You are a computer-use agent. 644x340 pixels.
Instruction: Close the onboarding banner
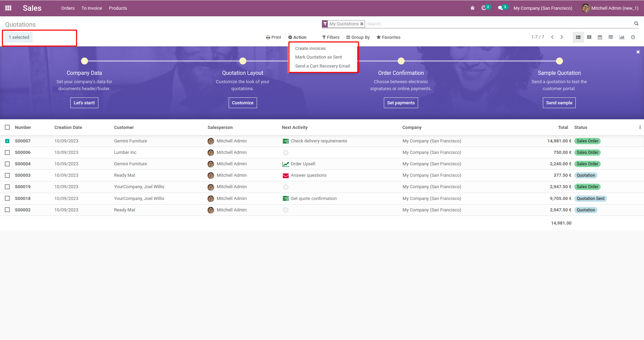[638, 52]
